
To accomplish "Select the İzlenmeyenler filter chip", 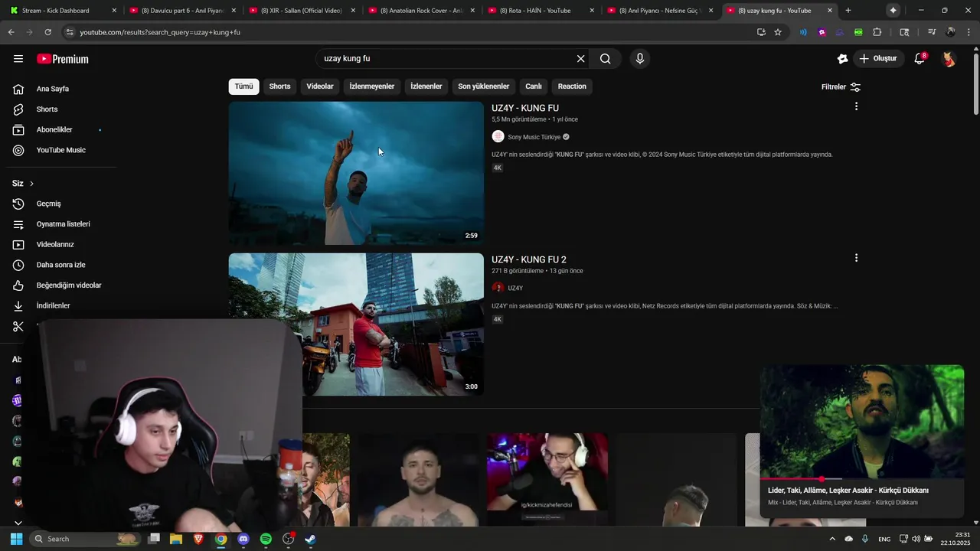I will coord(372,86).
